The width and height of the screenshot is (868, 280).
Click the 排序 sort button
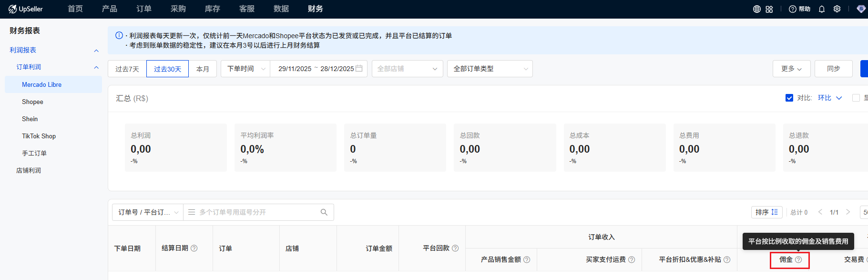point(766,212)
